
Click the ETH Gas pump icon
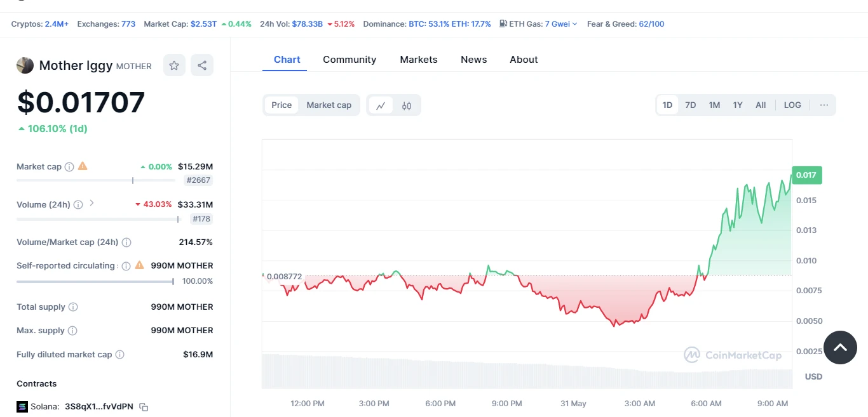503,24
